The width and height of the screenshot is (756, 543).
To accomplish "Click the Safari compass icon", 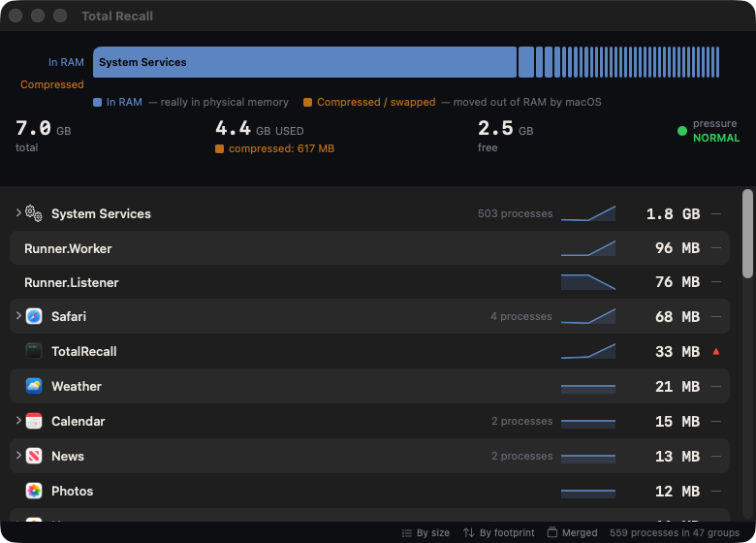I will point(34,316).
